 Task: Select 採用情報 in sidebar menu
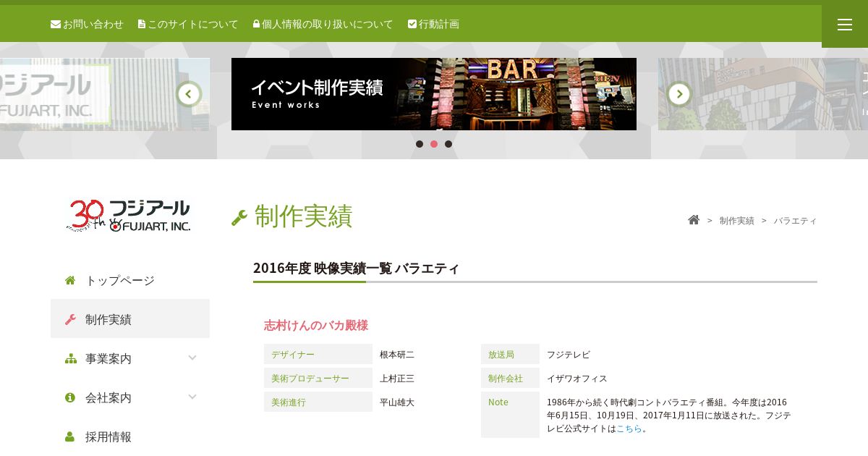click(130, 436)
